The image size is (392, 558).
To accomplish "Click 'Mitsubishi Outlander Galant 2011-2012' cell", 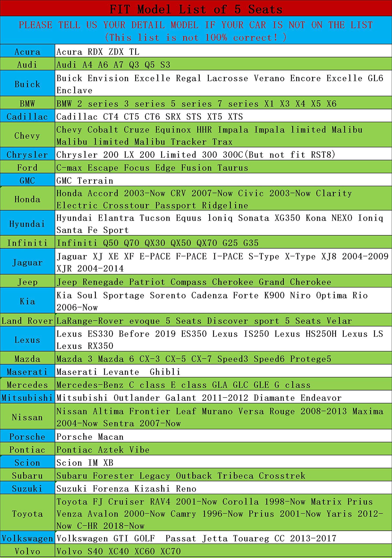I will coord(223,397).
